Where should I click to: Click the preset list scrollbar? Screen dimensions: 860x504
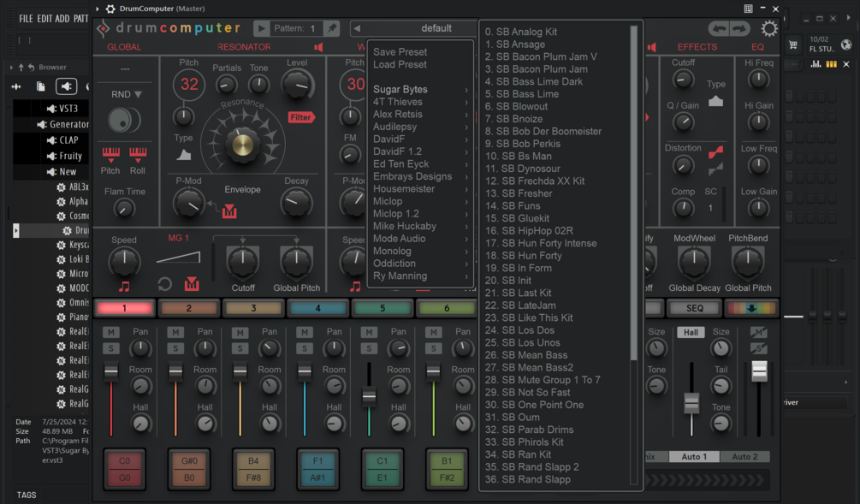coord(633,193)
